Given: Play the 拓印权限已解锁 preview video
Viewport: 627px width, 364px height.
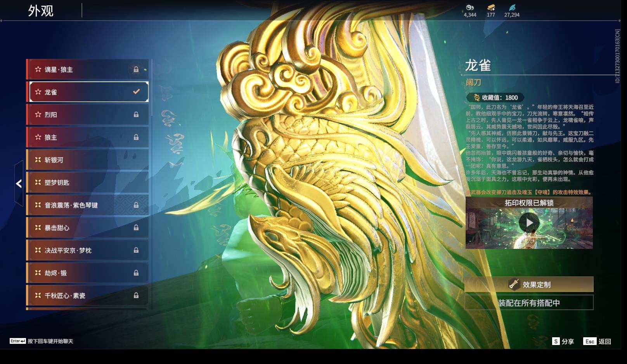Looking at the screenshot, I should click(530, 223).
